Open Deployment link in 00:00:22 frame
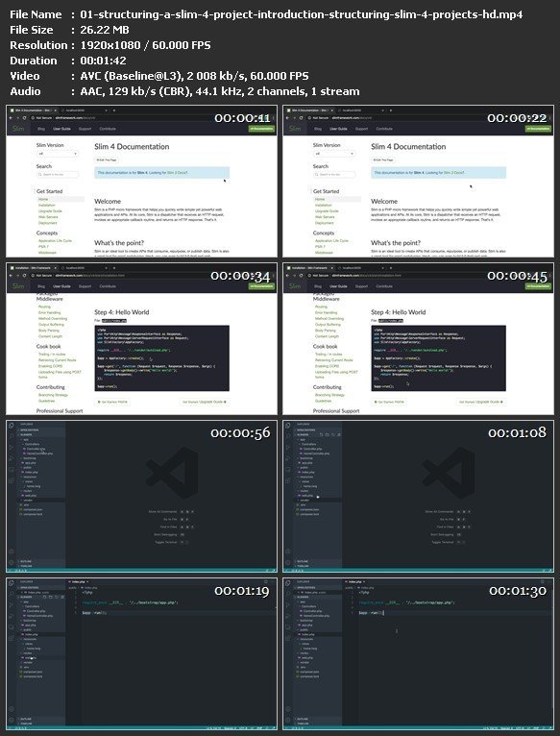The height and width of the screenshot is (736, 560). [x=325, y=223]
